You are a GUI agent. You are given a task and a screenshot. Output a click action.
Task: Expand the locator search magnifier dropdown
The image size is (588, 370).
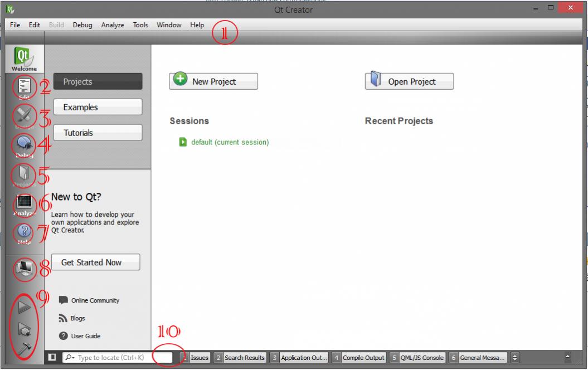pos(69,358)
